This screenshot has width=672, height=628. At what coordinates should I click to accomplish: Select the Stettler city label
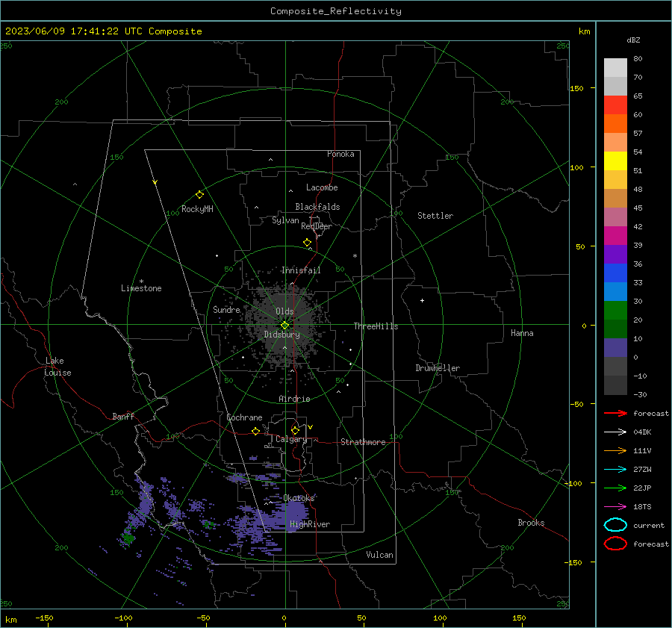click(435, 216)
